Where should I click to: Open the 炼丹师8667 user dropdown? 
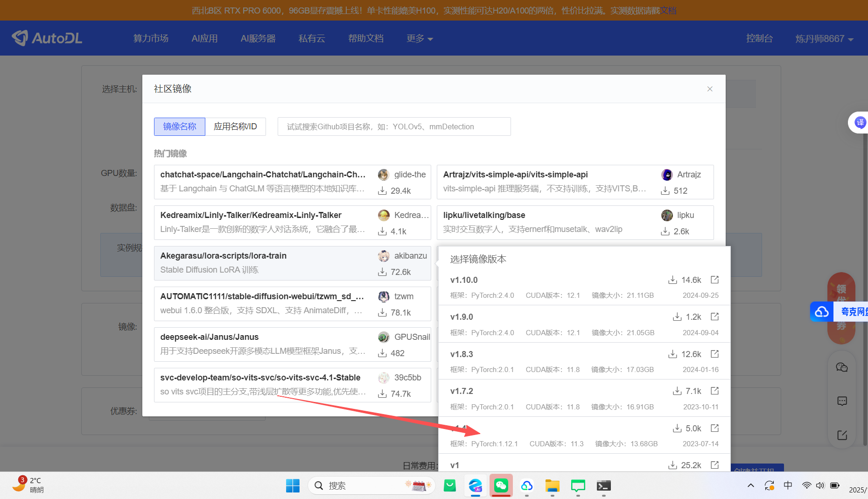click(x=824, y=39)
